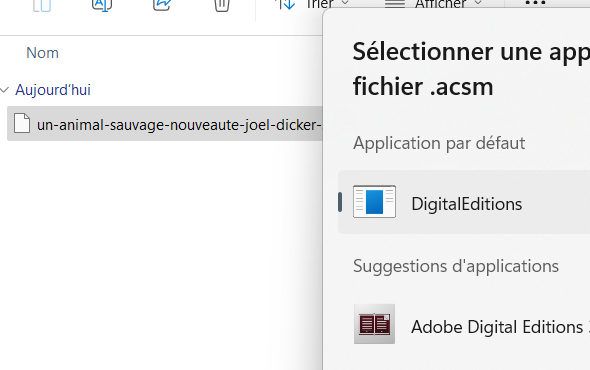
Task: Click the Adobe Digital Editions book icon
Action: 374,324
